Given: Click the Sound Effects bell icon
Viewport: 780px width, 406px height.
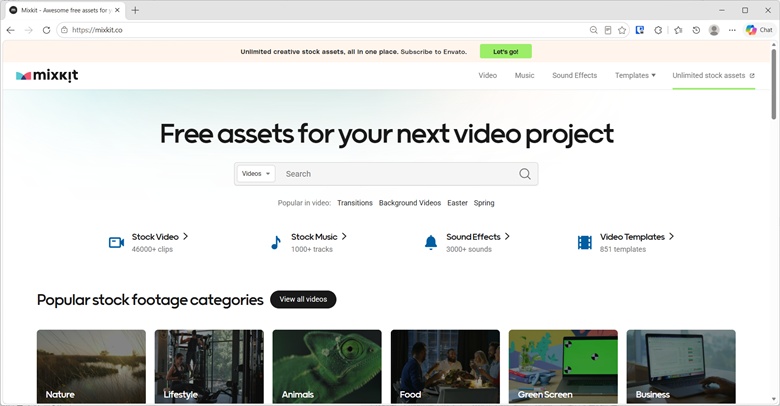Looking at the screenshot, I should pos(431,242).
